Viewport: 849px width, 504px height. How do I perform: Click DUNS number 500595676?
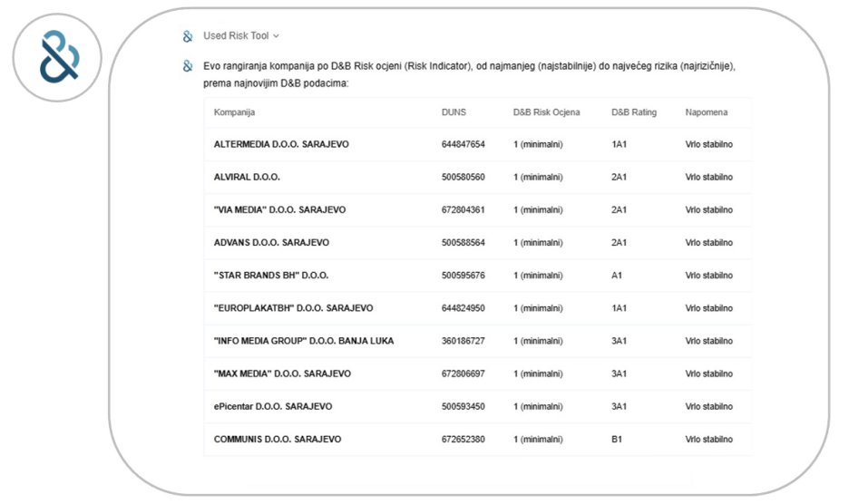(x=463, y=276)
